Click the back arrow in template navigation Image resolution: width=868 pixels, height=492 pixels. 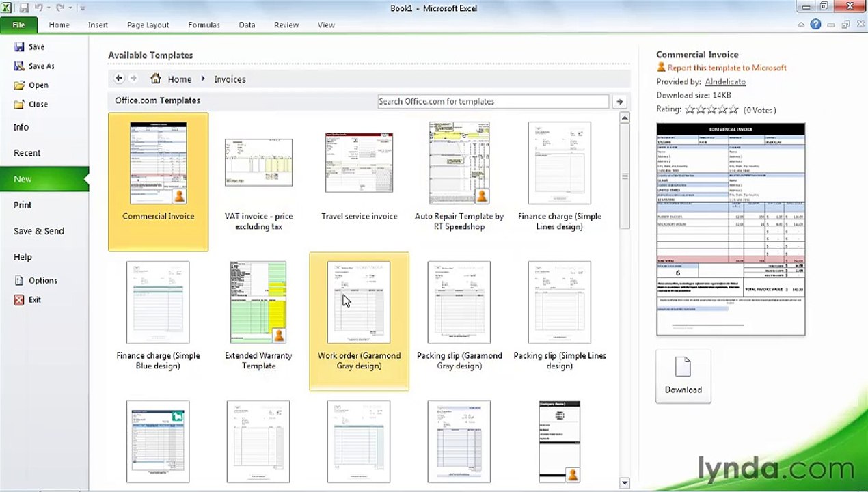[x=119, y=79]
